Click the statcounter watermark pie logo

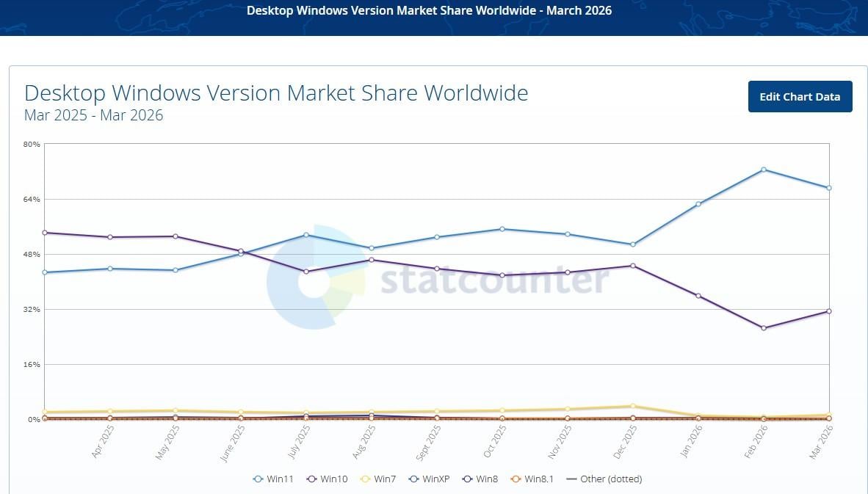[x=316, y=277]
